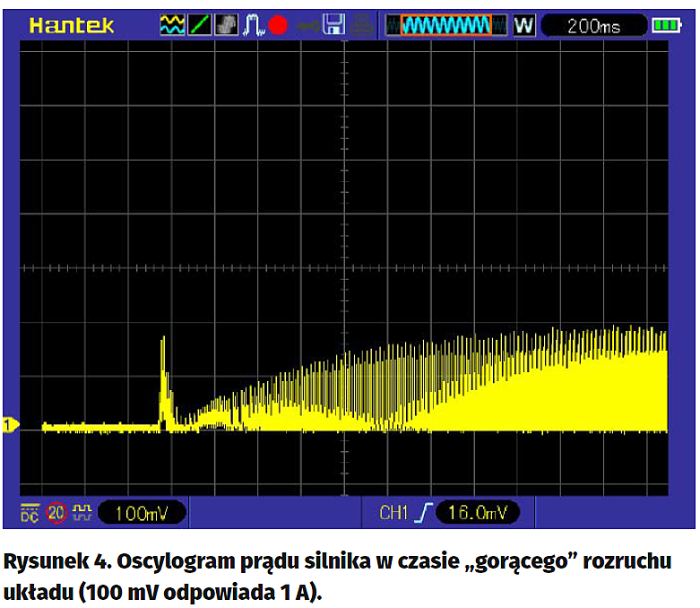Click the dimmed printer icon

pyautogui.click(x=360, y=25)
